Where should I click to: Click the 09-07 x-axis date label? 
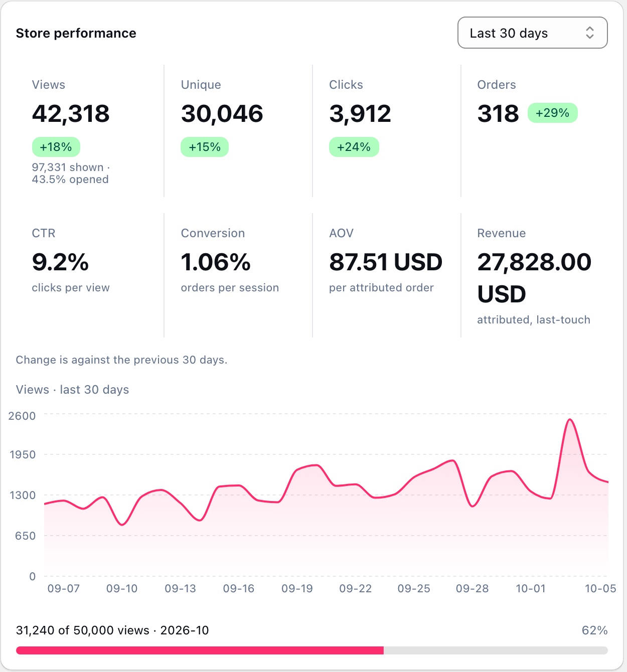point(64,589)
